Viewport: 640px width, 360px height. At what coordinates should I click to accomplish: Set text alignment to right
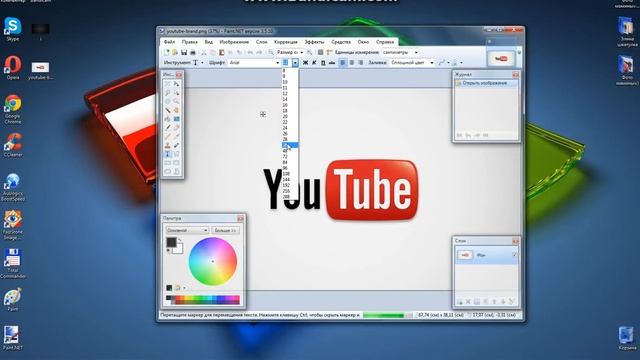360,63
